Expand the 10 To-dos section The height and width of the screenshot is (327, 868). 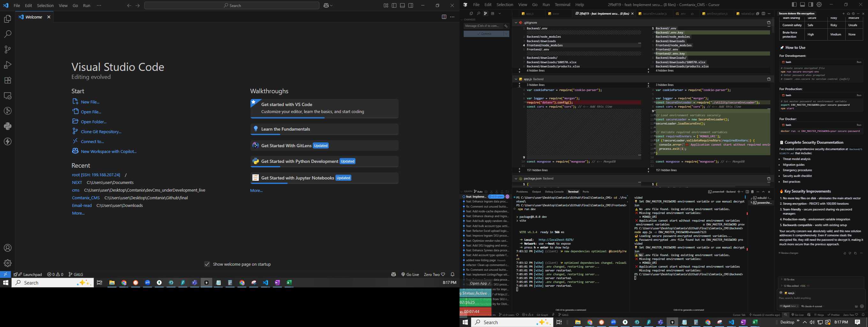click(x=821, y=279)
